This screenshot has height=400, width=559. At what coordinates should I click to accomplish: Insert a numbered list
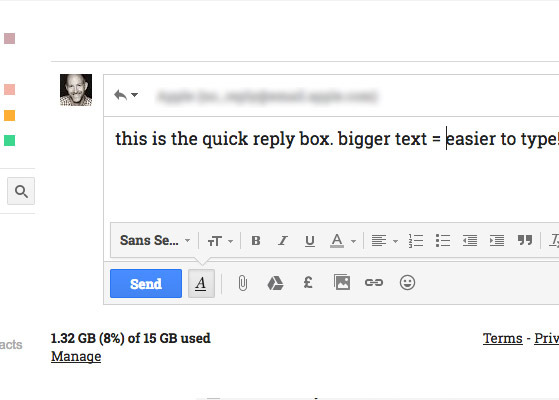416,241
